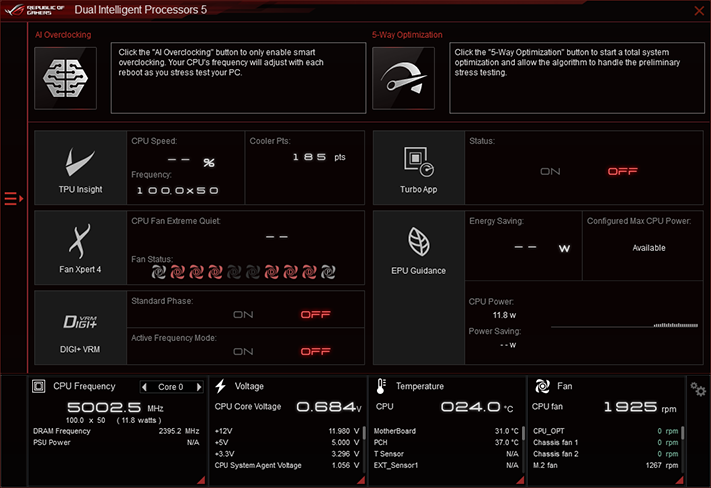Click Chassis fan 2 row
This screenshot has width=711, height=488.
[x=605, y=454]
